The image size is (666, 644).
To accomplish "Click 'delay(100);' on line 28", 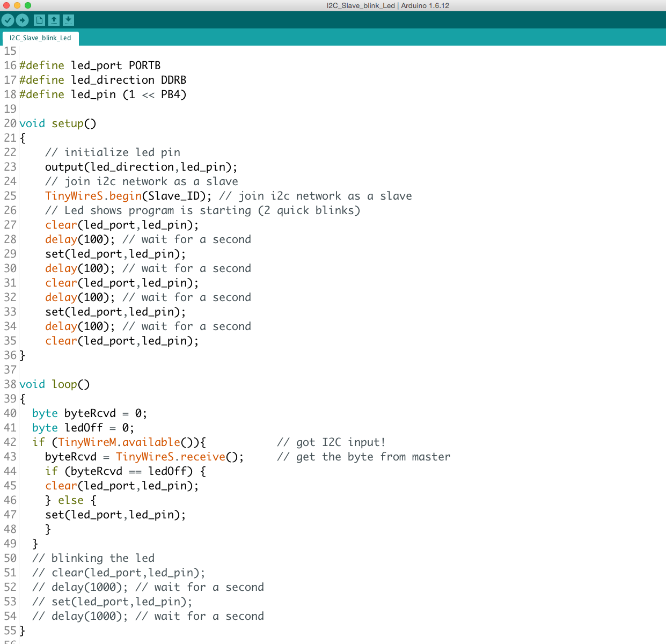I will pos(80,239).
